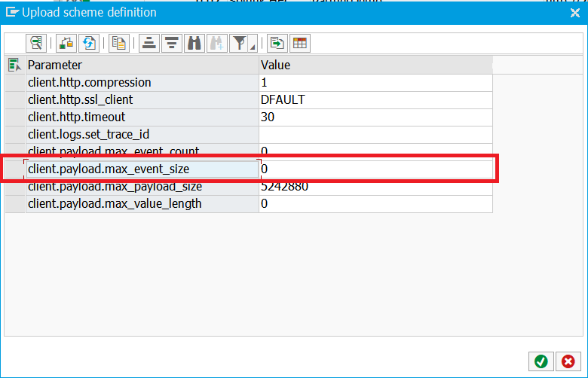
Task: Cancel with the red X button
Action: pyautogui.click(x=567, y=361)
